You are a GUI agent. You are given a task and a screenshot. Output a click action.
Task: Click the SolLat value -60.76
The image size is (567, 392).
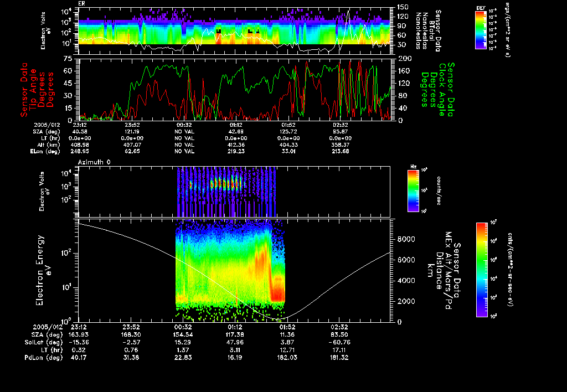(339, 342)
